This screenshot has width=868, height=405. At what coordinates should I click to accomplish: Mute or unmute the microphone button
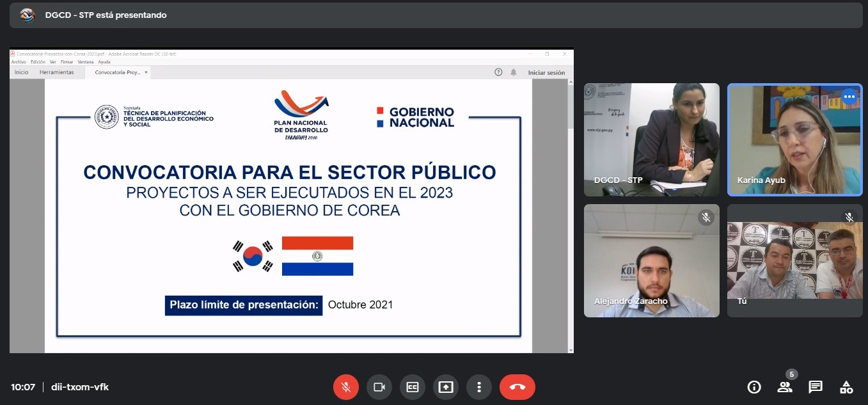[x=346, y=387]
